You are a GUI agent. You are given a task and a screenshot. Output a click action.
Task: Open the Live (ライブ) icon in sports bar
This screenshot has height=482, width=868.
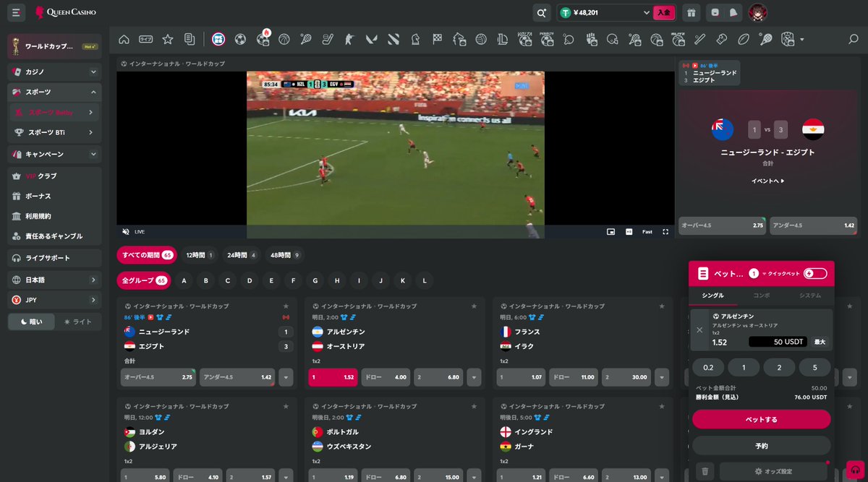pyautogui.click(x=146, y=39)
